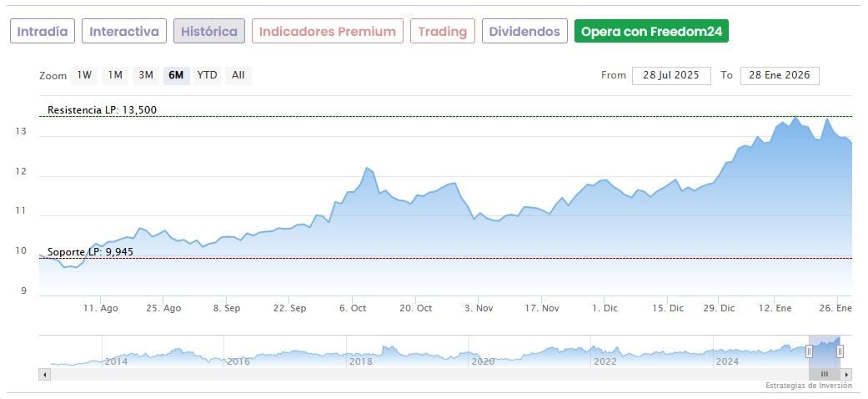
Task: Switch zoom to YTD
Action: pyautogui.click(x=207, y=75)
